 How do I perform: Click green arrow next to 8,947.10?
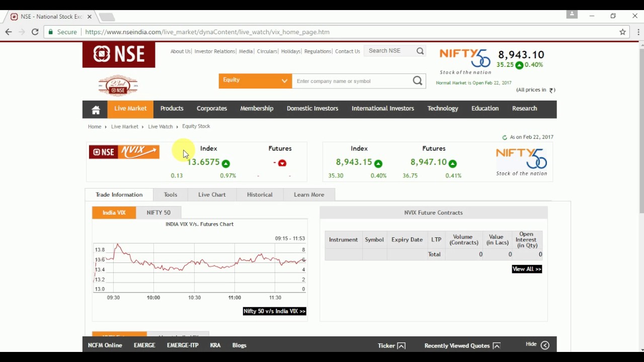[x=453, y=163]
